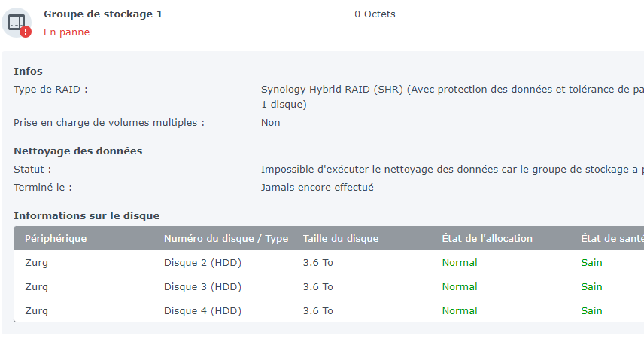
Task: Click the Informations sur le disque heading
Action: (x=87, y=215)
